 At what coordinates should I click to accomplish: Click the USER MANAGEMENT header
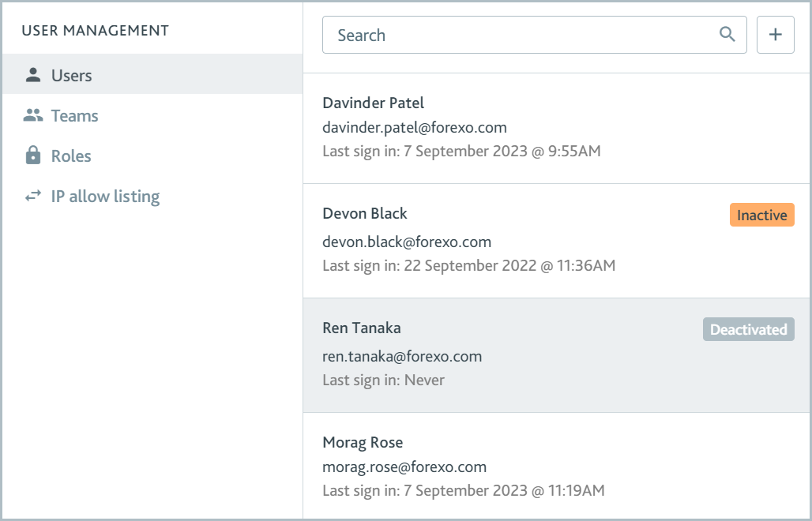coord(95,30)
